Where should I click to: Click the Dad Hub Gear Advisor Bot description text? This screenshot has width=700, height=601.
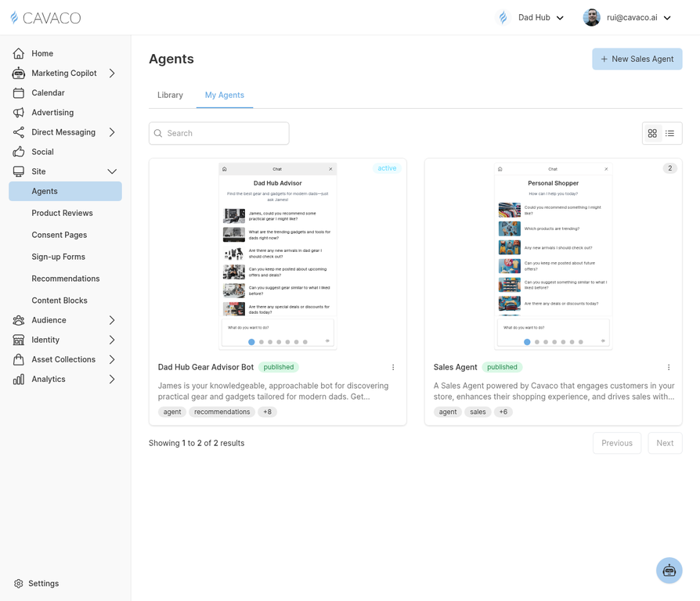point(273,391)
